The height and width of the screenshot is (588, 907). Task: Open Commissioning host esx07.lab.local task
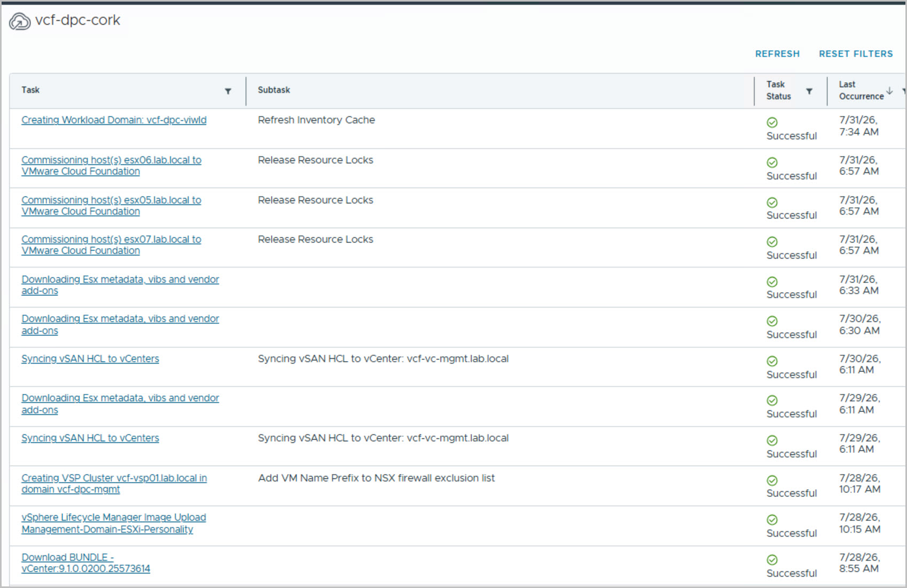click(x=111, y=245)
